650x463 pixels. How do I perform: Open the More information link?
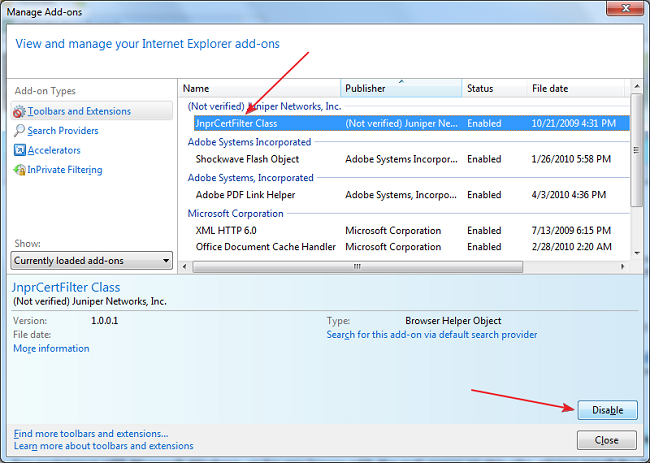51,349
